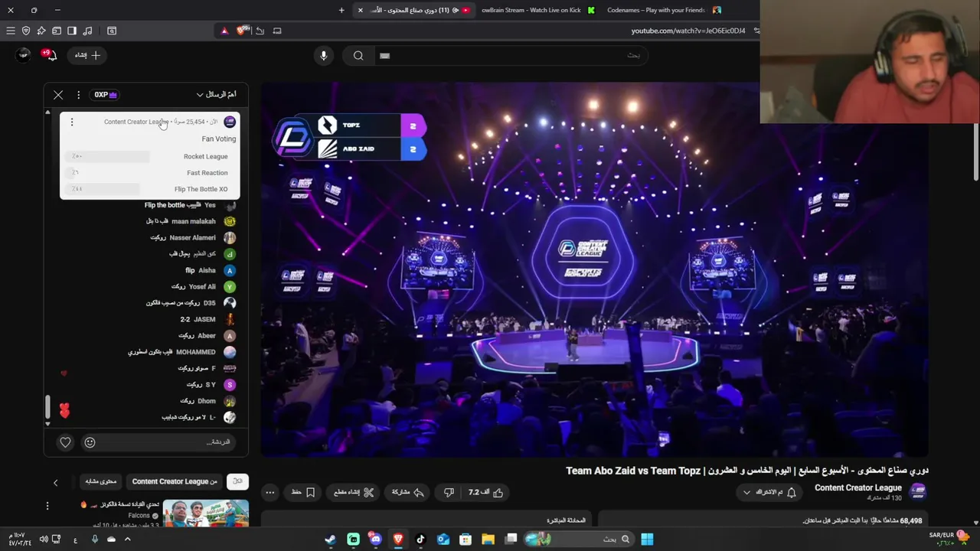Vote for Fast Reaction in poll

coord(150,173)
